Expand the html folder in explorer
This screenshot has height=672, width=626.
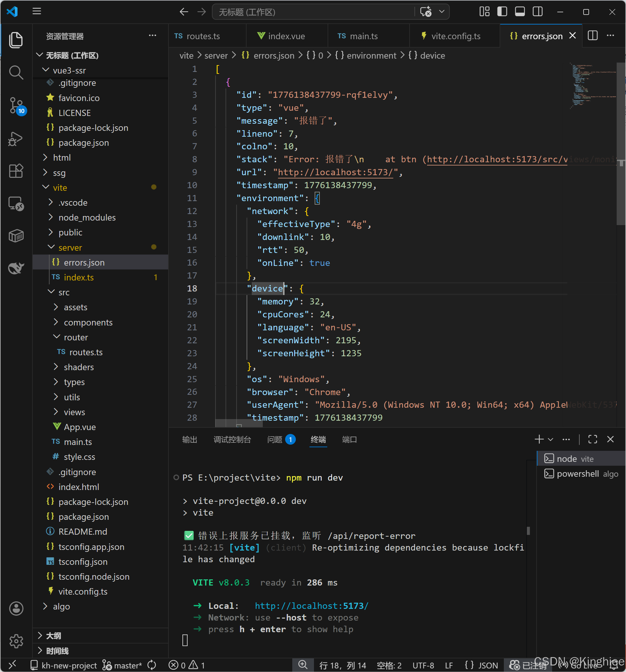click(x=62, y=157)
